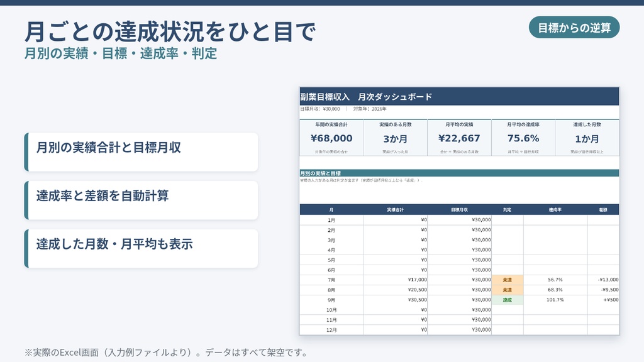This screenshot has height=362, width=644.
Task: Click the 3か月 value in the dashboard
Action: [x=395, y=139]
